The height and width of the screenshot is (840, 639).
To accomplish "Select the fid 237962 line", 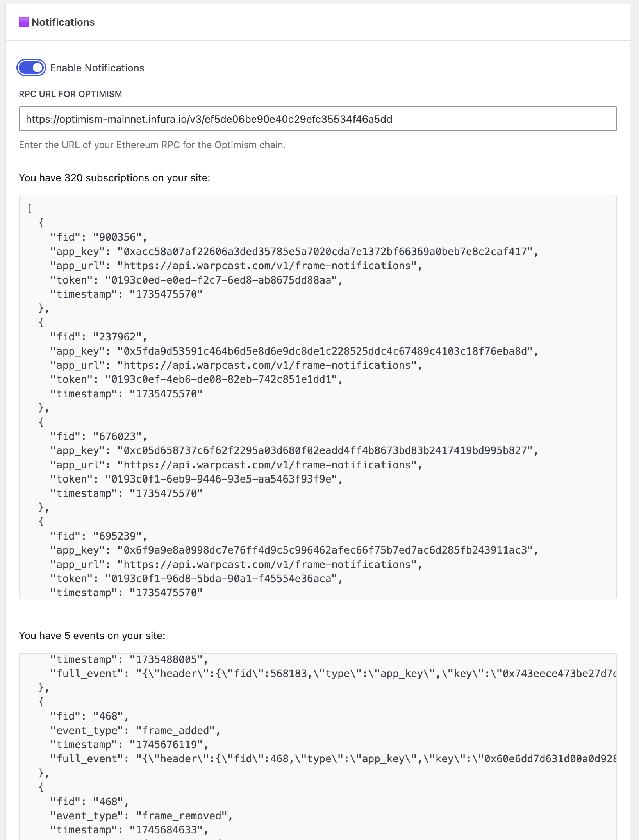I will [98, 337].
